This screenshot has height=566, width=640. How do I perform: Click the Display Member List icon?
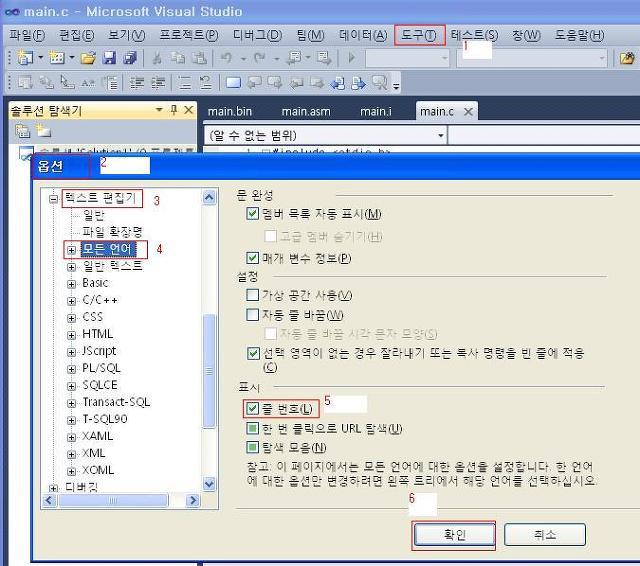coord(25,83)
